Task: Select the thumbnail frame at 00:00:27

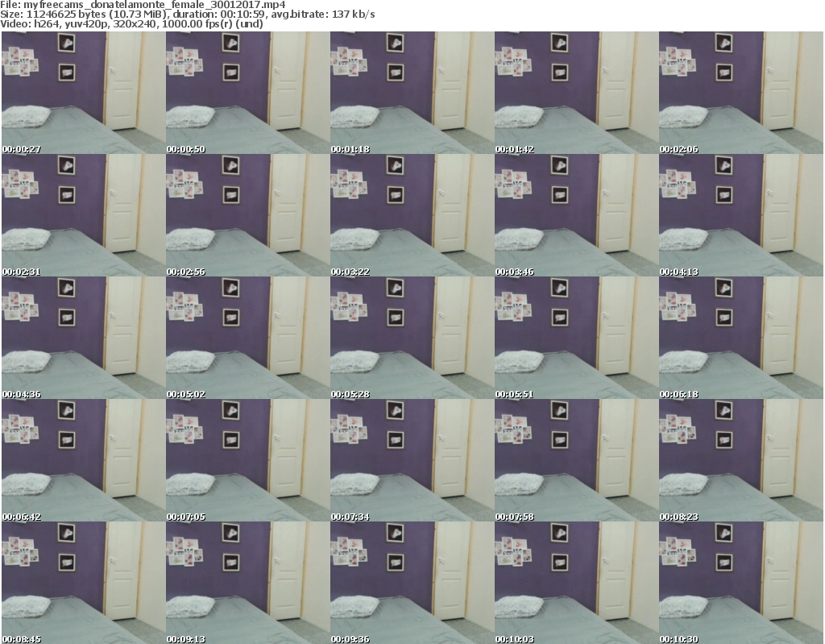Action: 84,93
